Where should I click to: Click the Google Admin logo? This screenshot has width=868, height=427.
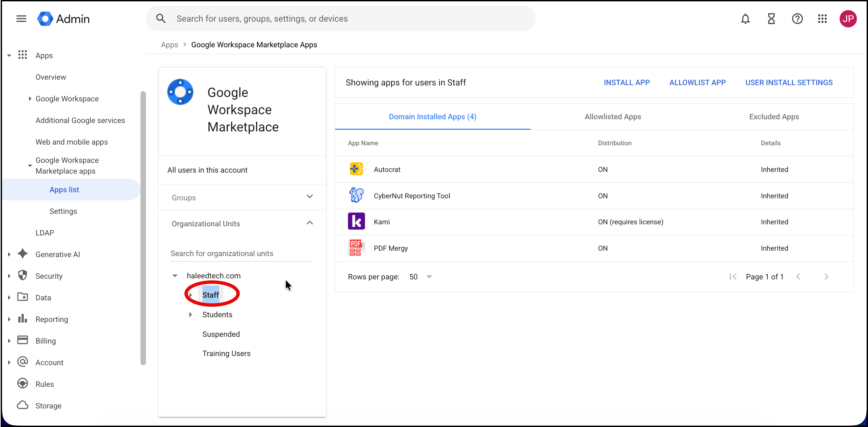pos(63,19)
